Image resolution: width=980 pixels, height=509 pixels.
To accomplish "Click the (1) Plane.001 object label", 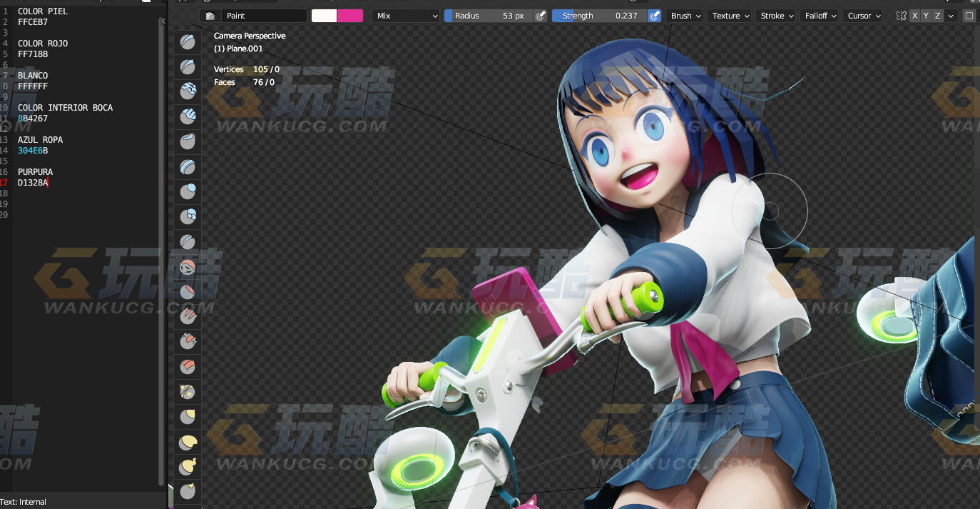I will 238,49.
